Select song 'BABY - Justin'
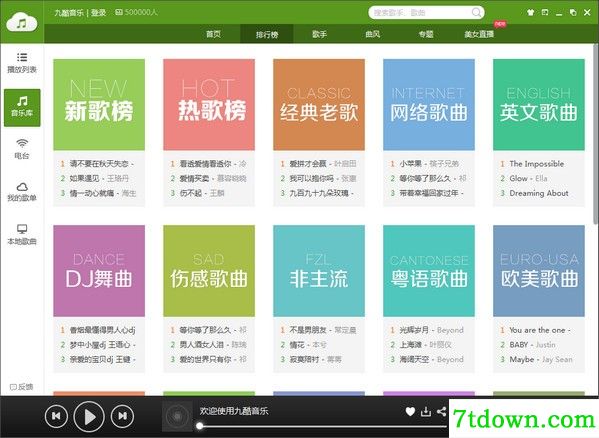The image size is (599, 438). point(532,345)
